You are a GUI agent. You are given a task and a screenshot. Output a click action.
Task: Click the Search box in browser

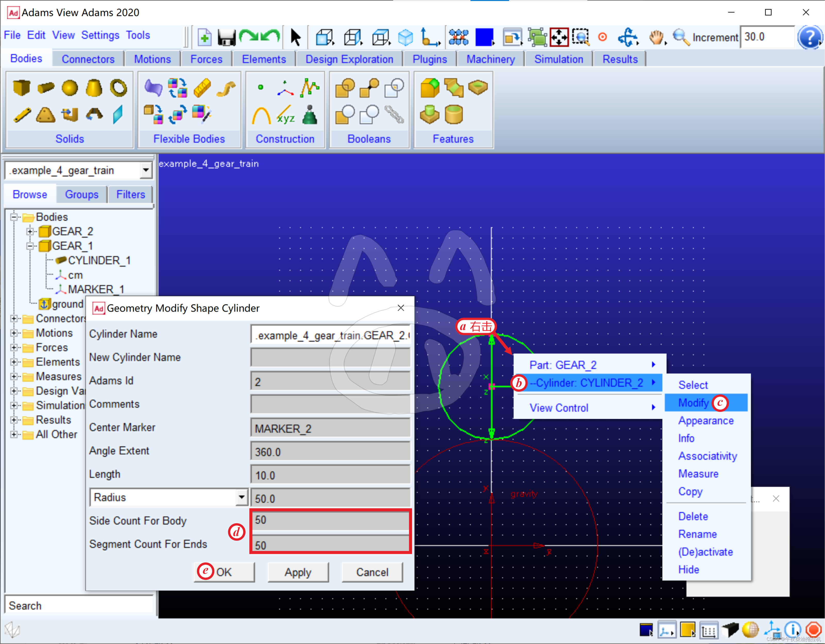point(79,605)
